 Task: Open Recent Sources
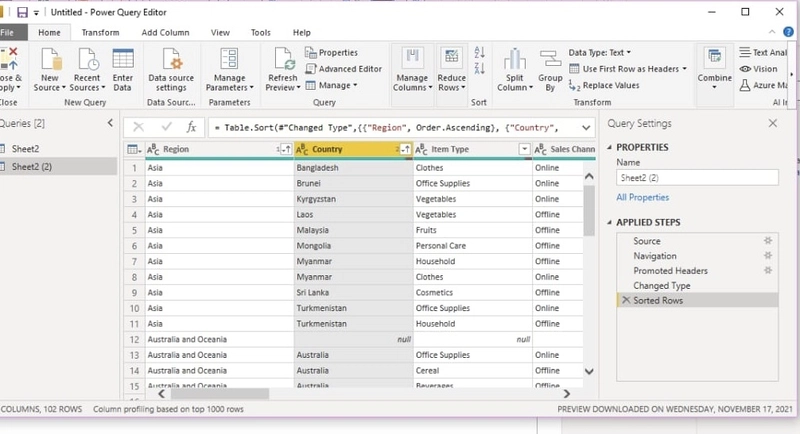(x=87, y=70)
